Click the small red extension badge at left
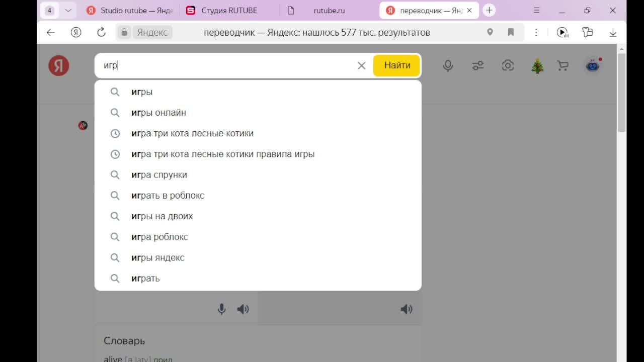 (83, 125)
